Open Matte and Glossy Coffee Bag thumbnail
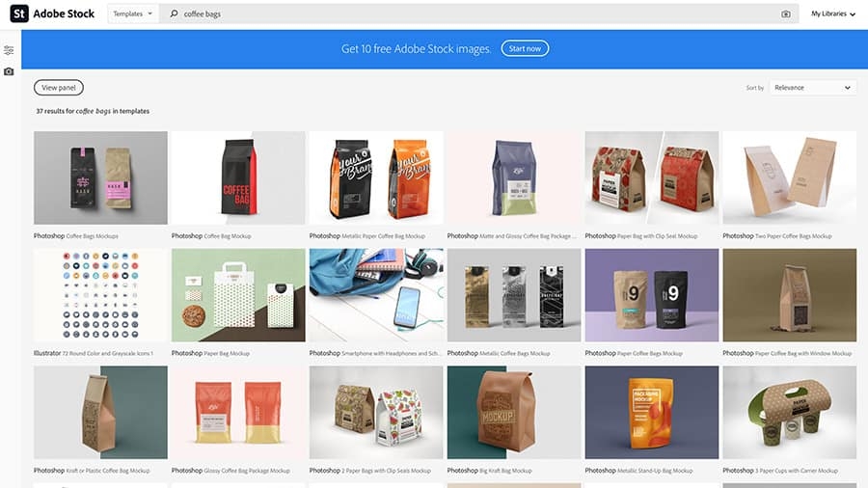868x488 pixels. coord(514,177)
